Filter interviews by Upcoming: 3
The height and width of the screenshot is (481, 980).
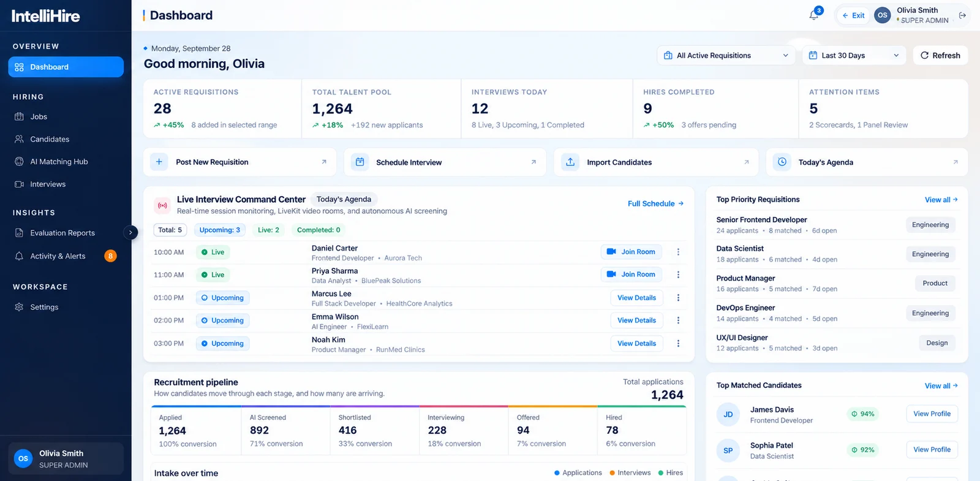tap(220, 230)
